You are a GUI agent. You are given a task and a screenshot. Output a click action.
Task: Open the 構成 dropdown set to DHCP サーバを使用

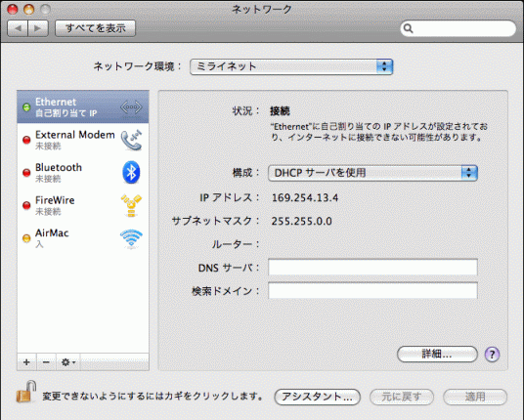pos(372,173)
